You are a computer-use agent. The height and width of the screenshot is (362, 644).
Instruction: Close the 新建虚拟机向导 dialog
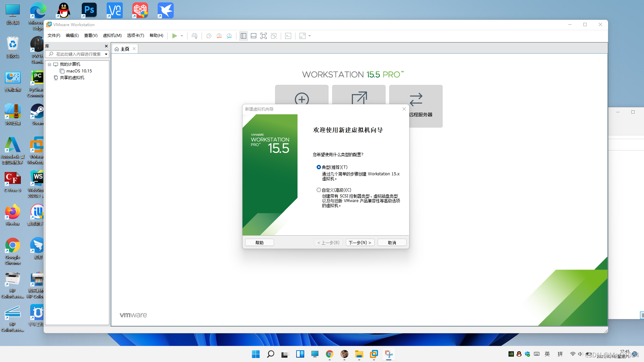404,109
